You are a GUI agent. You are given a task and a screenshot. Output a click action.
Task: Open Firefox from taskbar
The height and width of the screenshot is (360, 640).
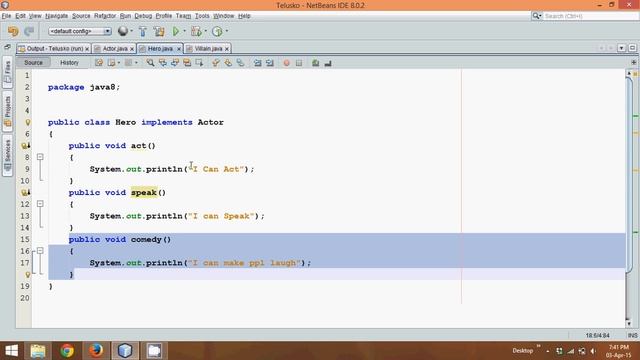tap(96, 351)
